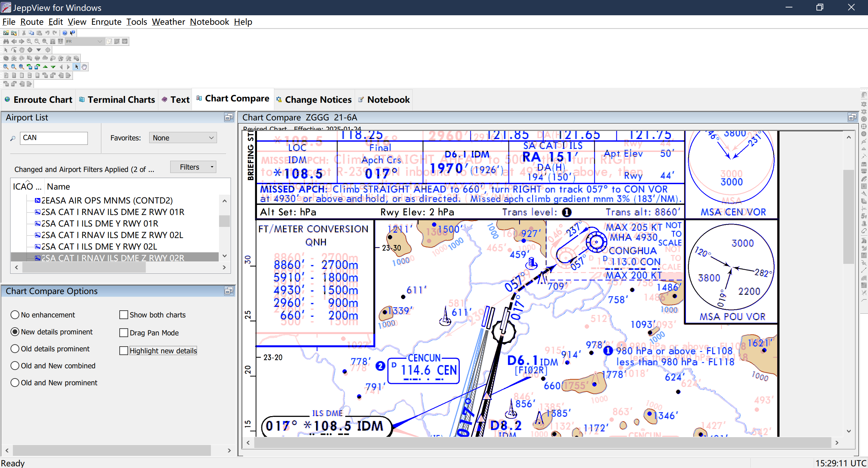Open the Enroute menu
This screenshot has width=868, height=468.
point(106,22)
